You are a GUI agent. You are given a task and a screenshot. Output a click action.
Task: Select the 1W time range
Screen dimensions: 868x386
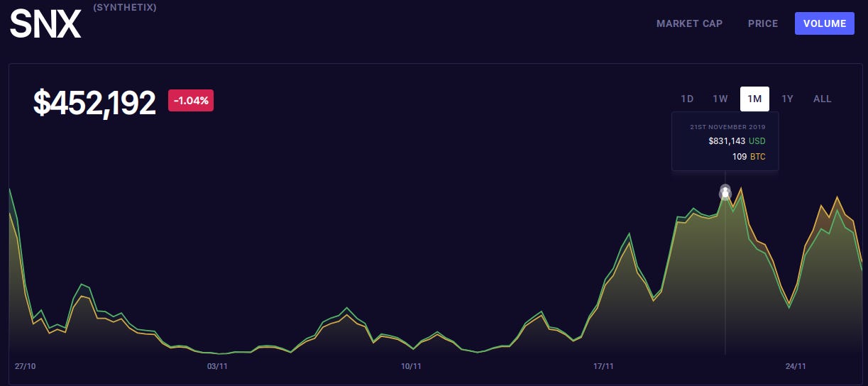720,99
